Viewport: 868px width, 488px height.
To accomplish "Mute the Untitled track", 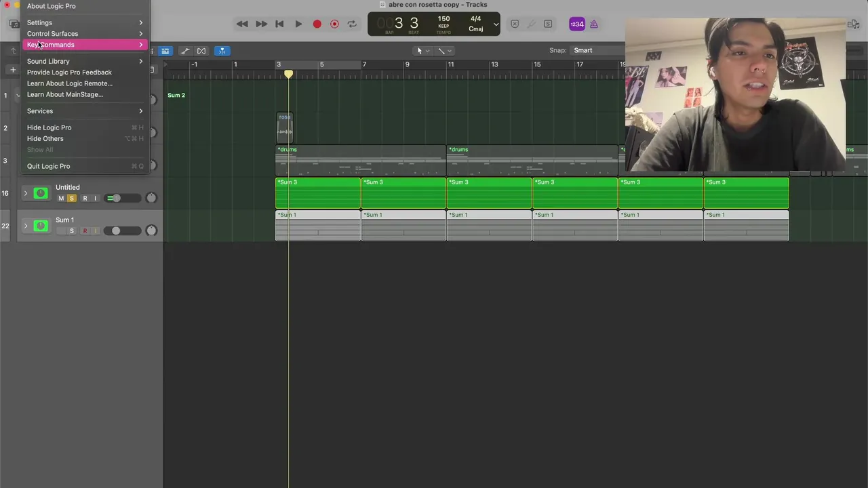I will tap(61, 199).
